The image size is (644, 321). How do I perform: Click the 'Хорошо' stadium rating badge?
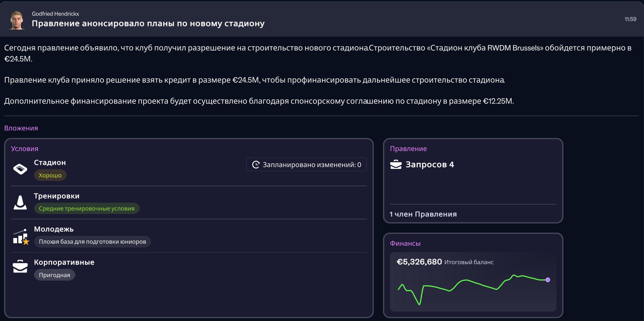[x=50, y=175]
